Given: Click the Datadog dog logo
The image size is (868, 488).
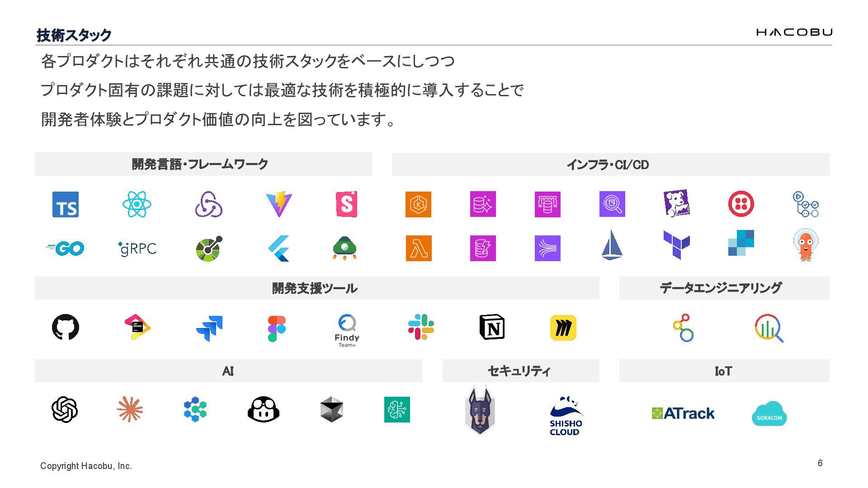Looking at the screenshot, I should click(x=676, y=203).
